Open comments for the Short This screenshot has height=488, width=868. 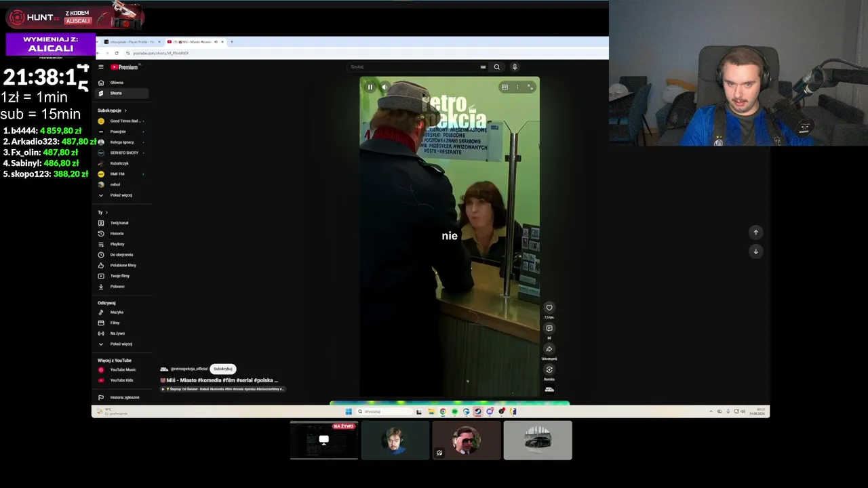[x=549, y=329]
